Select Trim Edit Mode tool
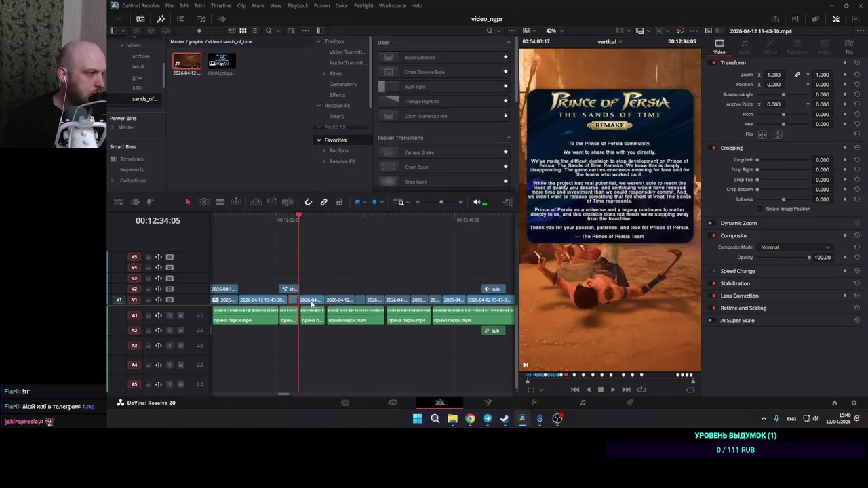Viewport: 868px width, 488px height. (203, 202)
